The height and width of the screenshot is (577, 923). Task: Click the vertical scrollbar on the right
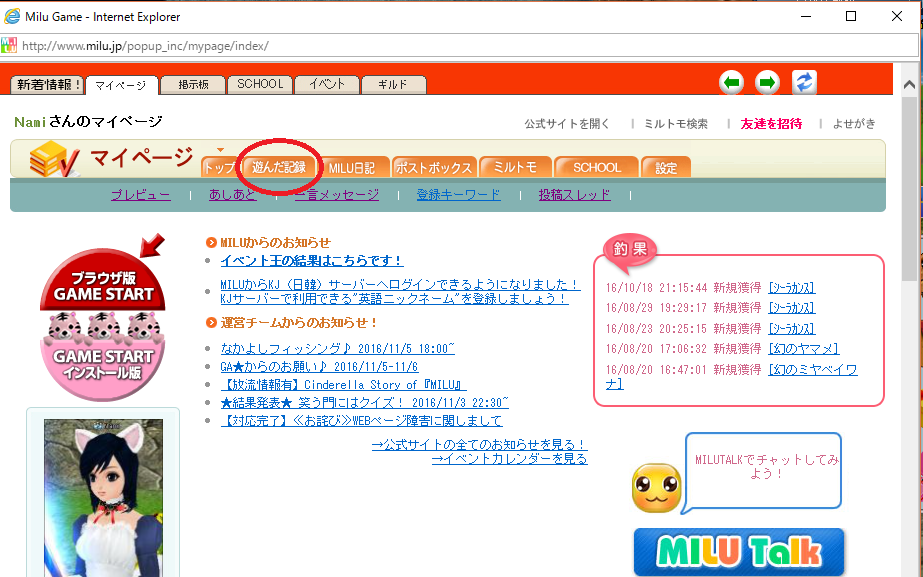click(911, 300)
